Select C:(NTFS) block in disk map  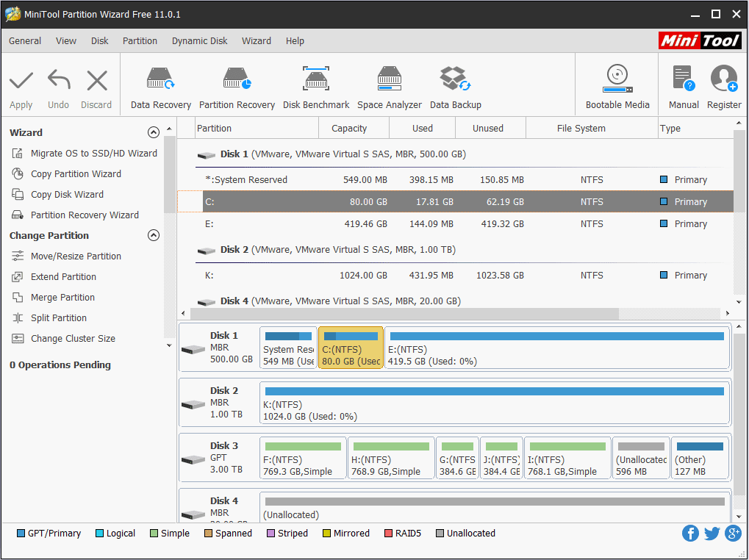pos(351,348)
